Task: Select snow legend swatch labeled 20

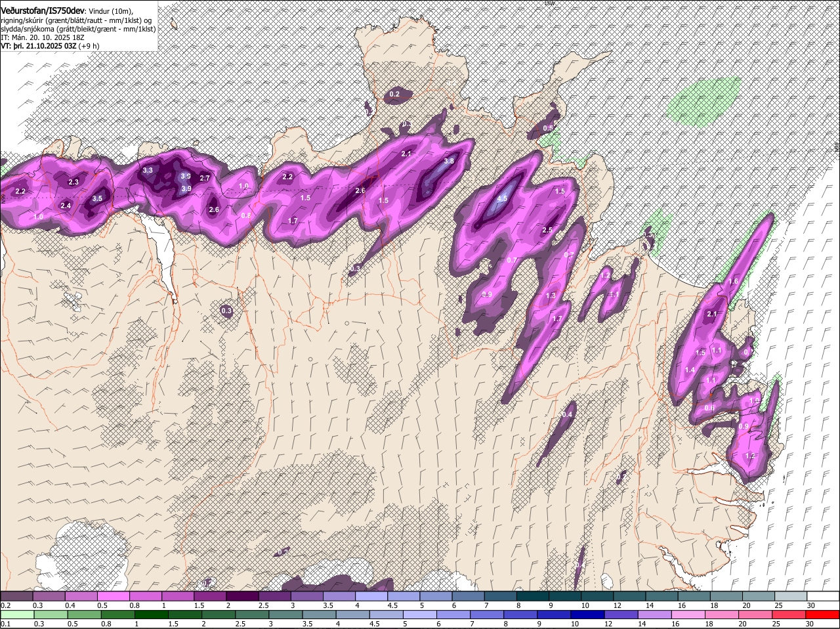Action: (759, 596)
